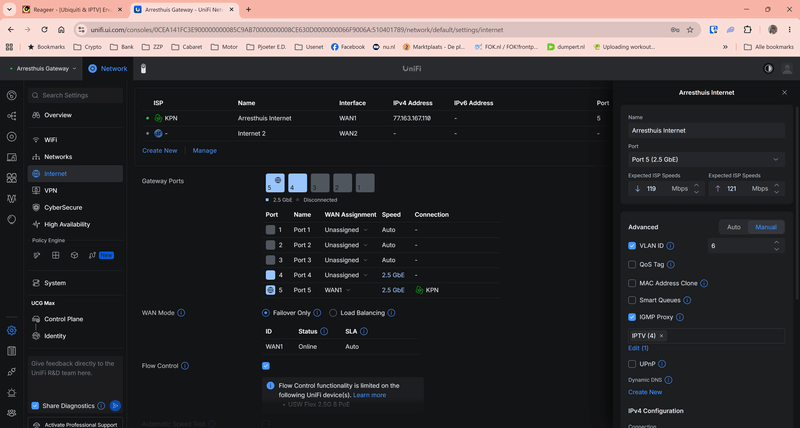Open the Learn more link

coord(369,395)
